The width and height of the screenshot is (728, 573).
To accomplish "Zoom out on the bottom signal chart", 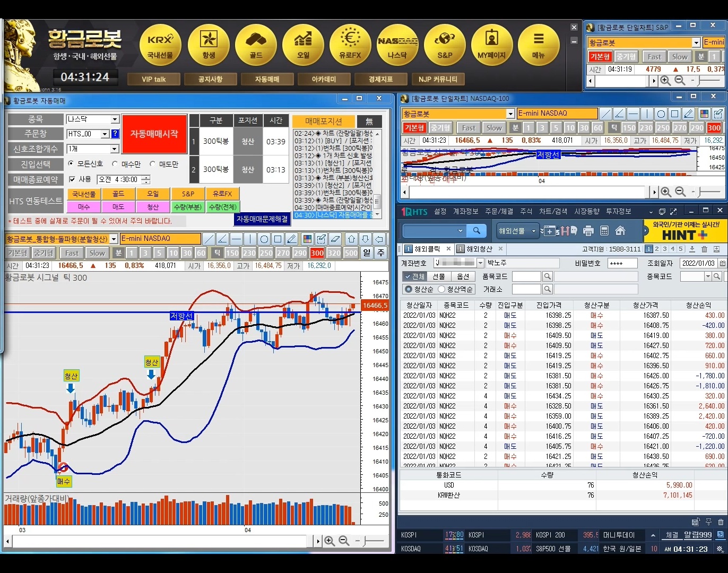I will tap(344, 541).
